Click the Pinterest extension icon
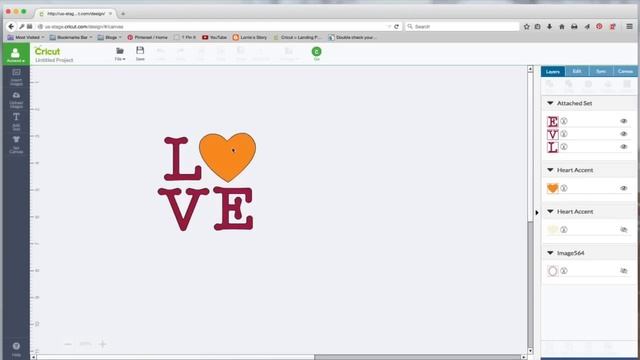640x360 pixels. (599, 27)
